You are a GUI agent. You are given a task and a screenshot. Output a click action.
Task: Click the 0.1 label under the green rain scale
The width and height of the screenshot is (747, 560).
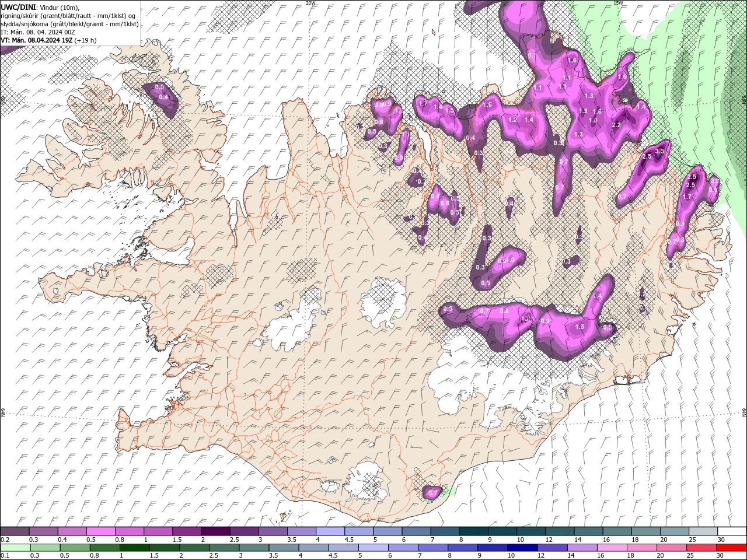click(5, 556)
